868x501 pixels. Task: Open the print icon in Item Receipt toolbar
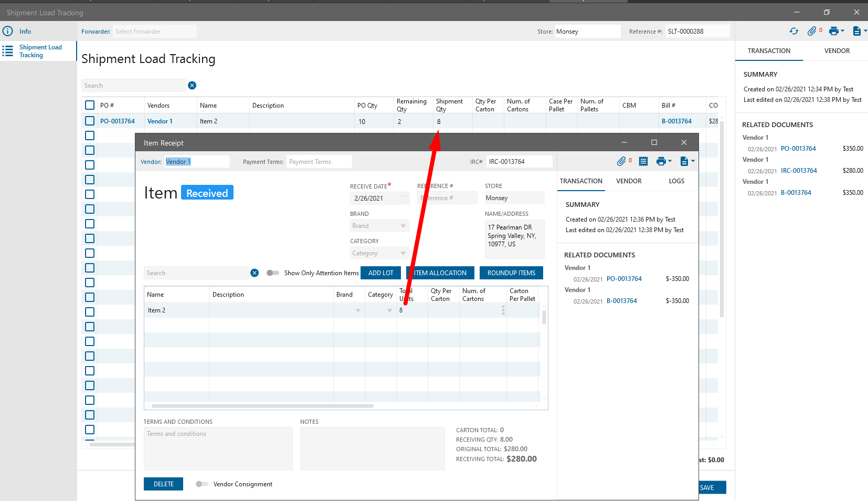tap(661, 161)
